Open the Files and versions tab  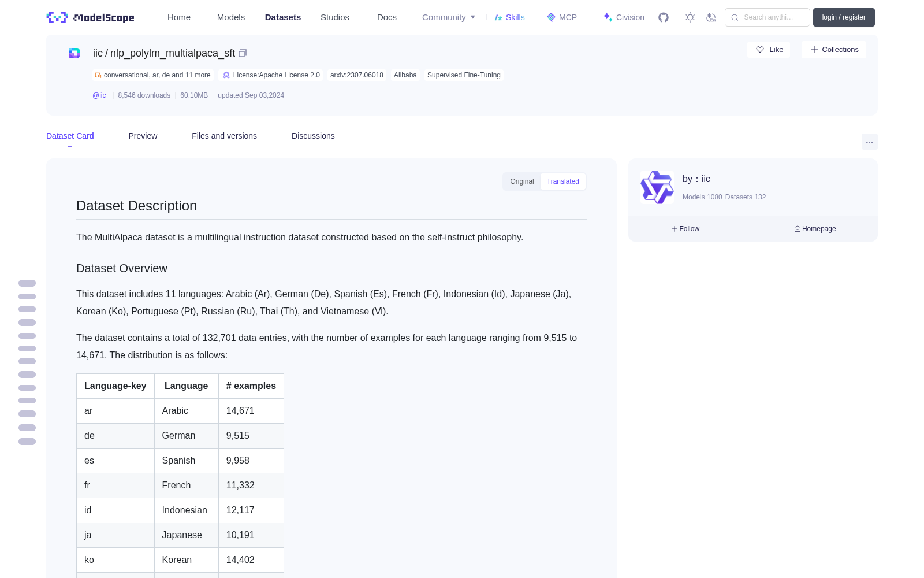[x=224, y=136]
